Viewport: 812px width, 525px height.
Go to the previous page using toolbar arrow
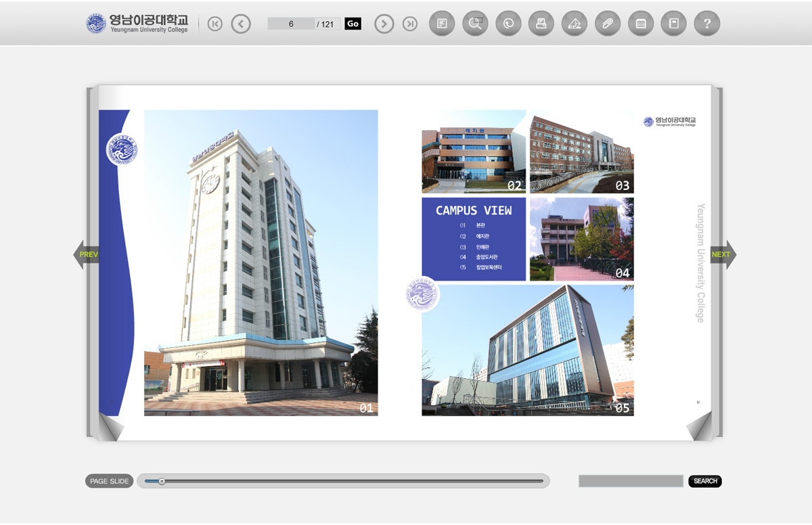[241, 24]
